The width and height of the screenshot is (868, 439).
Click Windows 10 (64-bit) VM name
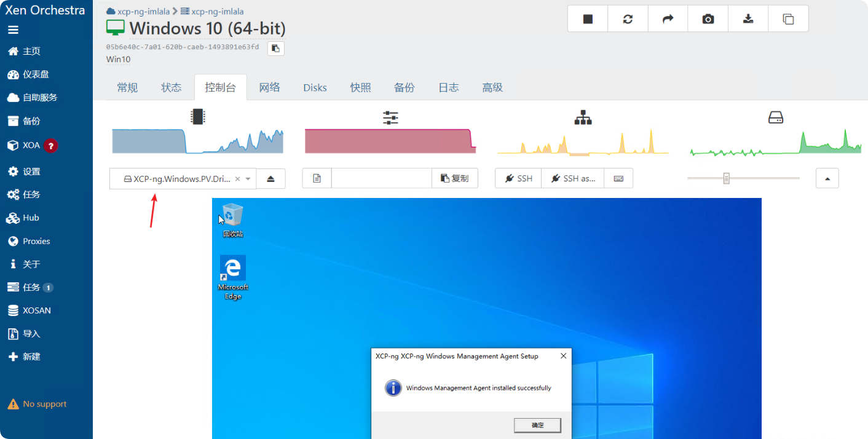tap(208, 28)
